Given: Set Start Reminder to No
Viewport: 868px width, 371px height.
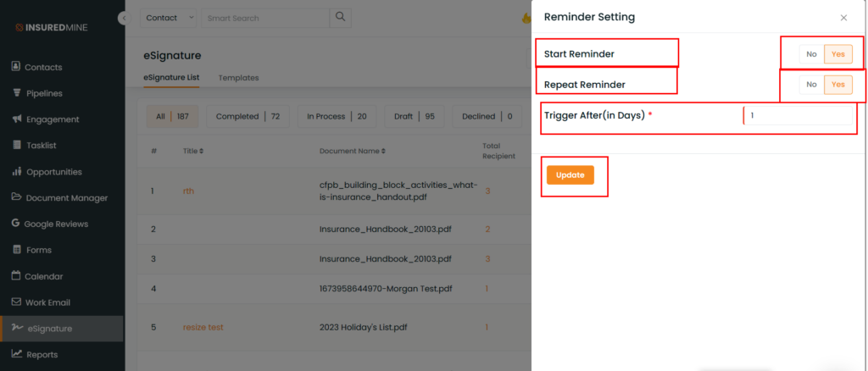Looking at the screenshot, I should 811,54.
